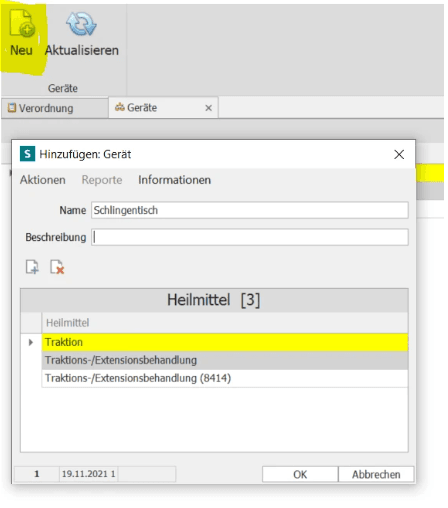The width and height of the screenshot is (448, 508).
Task: Click the Verordnung tab icon
Action: click(12, 108)
